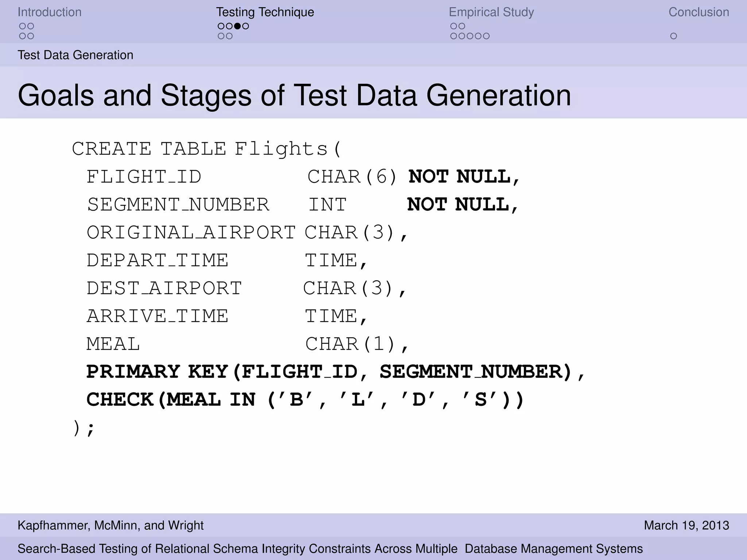
Task: Click the INT data type
Action: coord(328,205)
